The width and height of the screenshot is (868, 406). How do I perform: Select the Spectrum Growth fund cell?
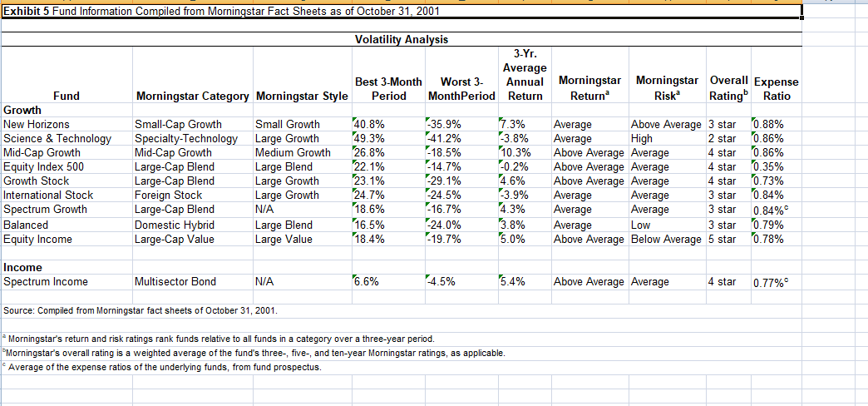coord(67,210)
